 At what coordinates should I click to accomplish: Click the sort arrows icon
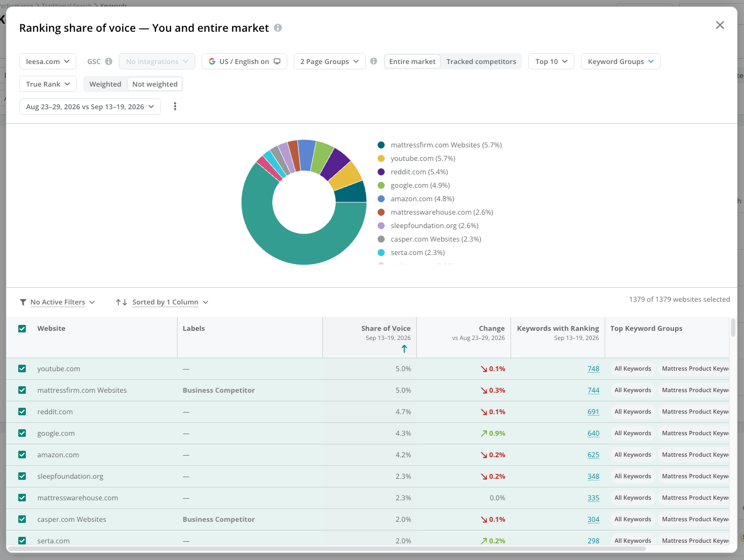click(122, 302)
